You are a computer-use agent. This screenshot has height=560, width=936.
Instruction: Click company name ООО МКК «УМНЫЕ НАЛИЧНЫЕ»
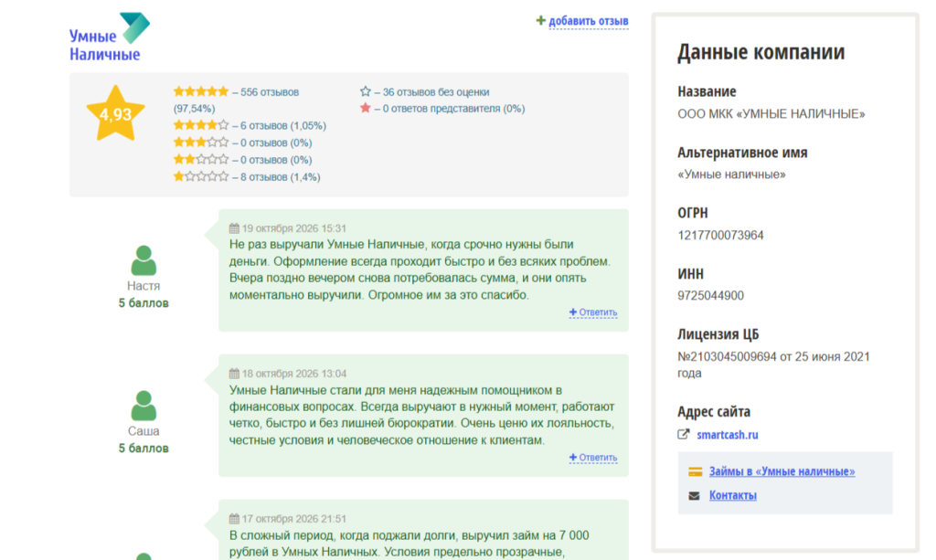pos(771,114)
